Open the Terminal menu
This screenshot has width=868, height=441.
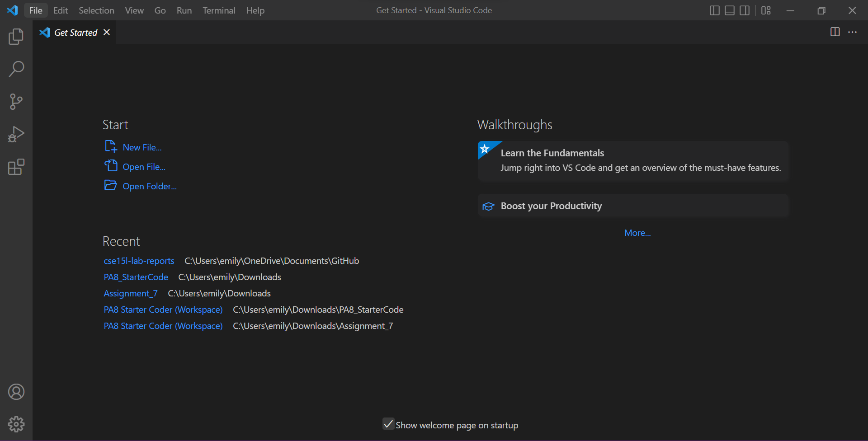pyautogui.click(x=219, y=10)
